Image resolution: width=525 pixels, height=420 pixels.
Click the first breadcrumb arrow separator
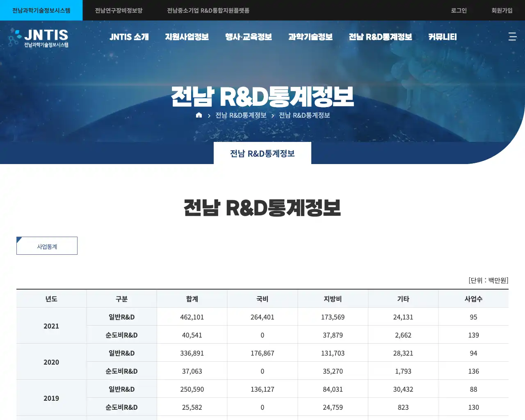[209, 115]
